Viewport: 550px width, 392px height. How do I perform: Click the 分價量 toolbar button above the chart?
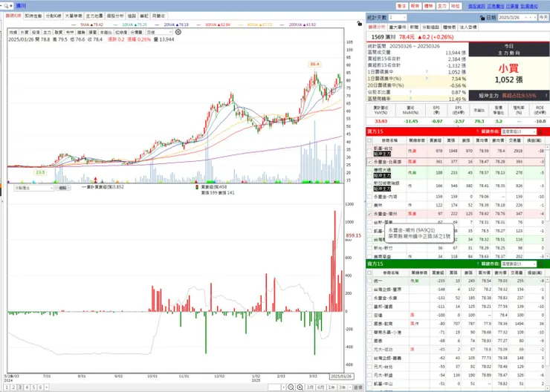coord(136,32)
